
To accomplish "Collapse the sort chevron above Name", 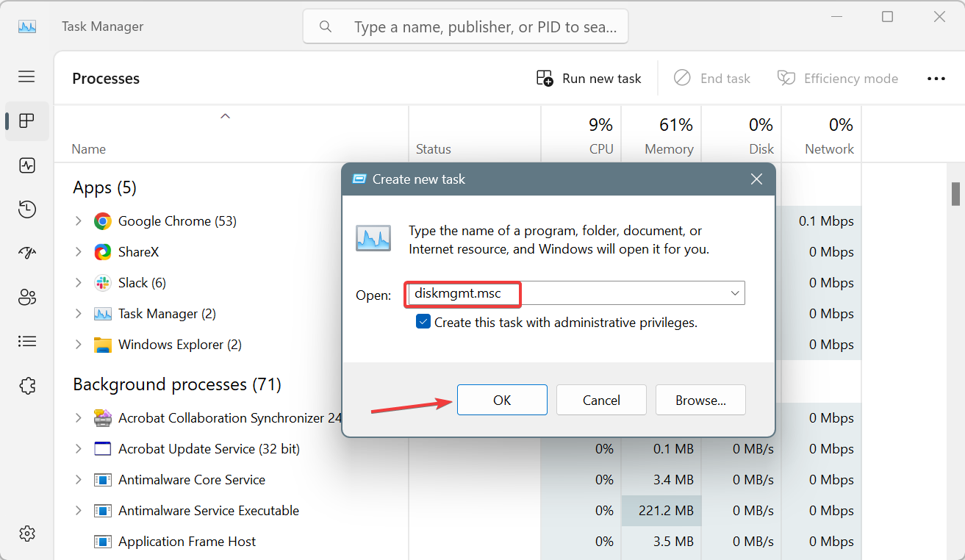I will (x=226, y=116).
